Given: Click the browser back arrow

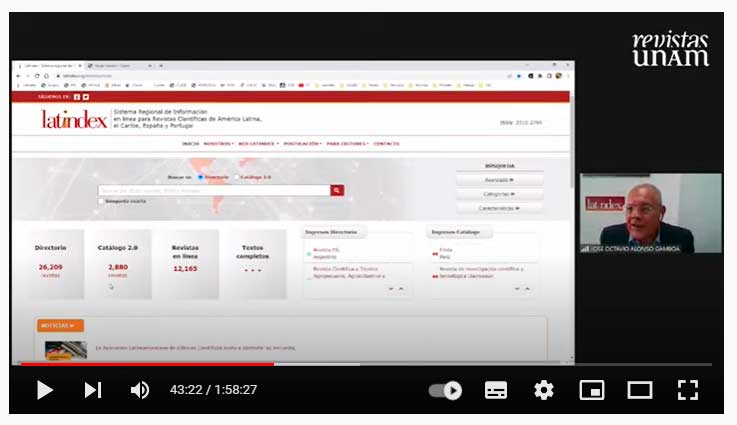Looking at the screenshot, I should coord(18,76).
